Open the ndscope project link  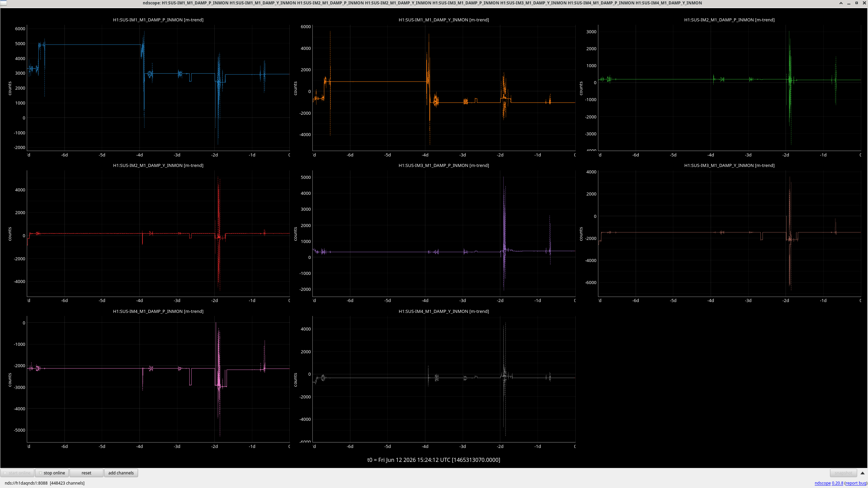823,483
